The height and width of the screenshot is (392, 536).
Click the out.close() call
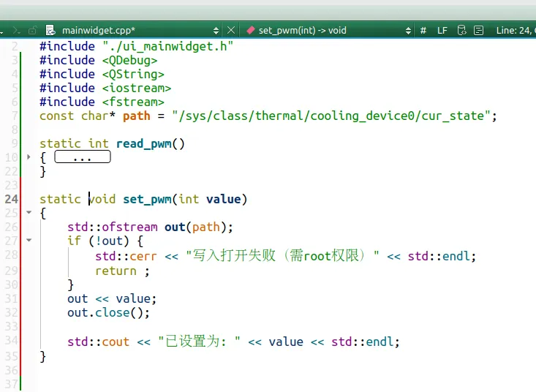[108, 313]
